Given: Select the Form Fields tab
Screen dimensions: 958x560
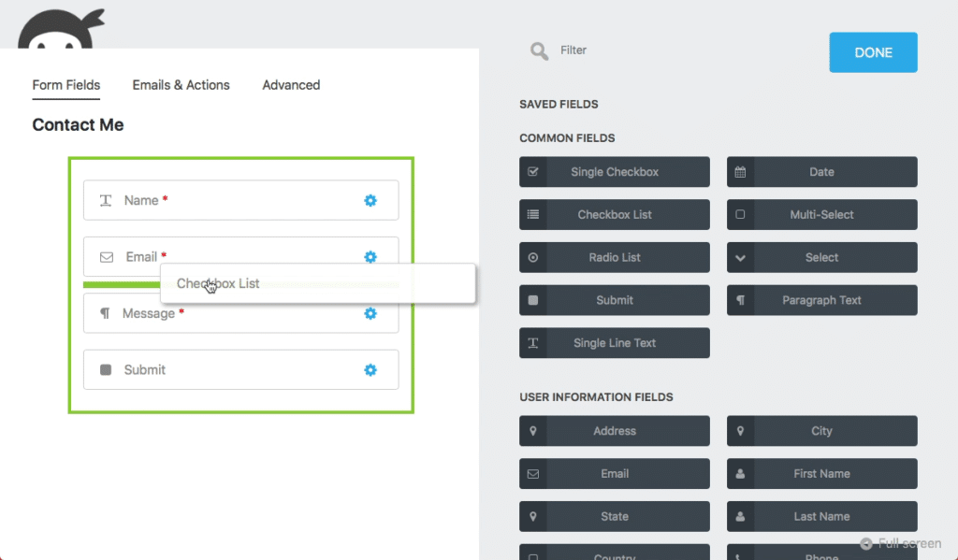Looking at the screenshot, I should pyautogui.click(x=65, y=85).
